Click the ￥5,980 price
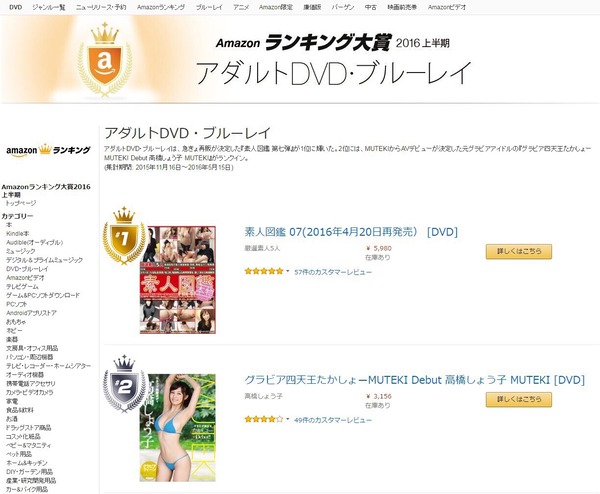 coord(378,248)
